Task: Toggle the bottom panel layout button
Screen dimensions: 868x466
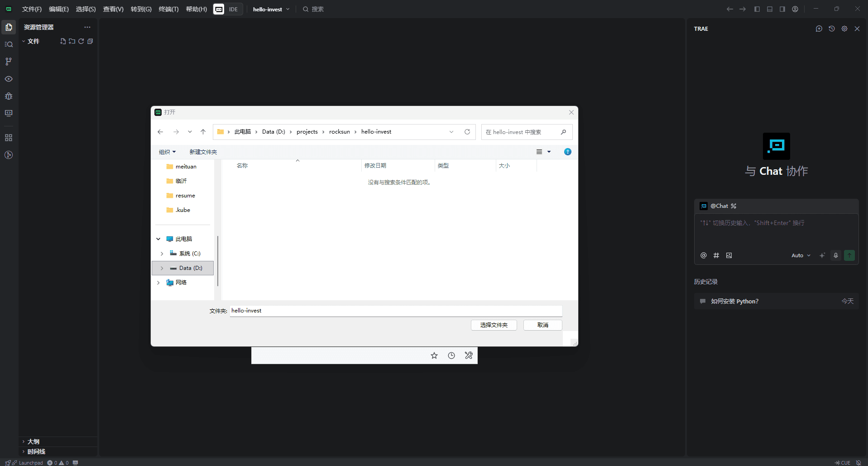Action: pos(769,9)
